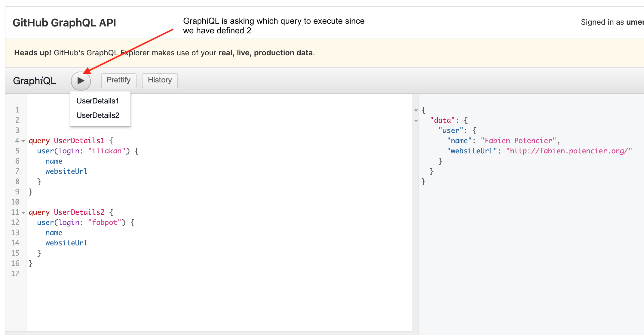Collapse the UserDetails1 query fold arrow

coord(23,141)
